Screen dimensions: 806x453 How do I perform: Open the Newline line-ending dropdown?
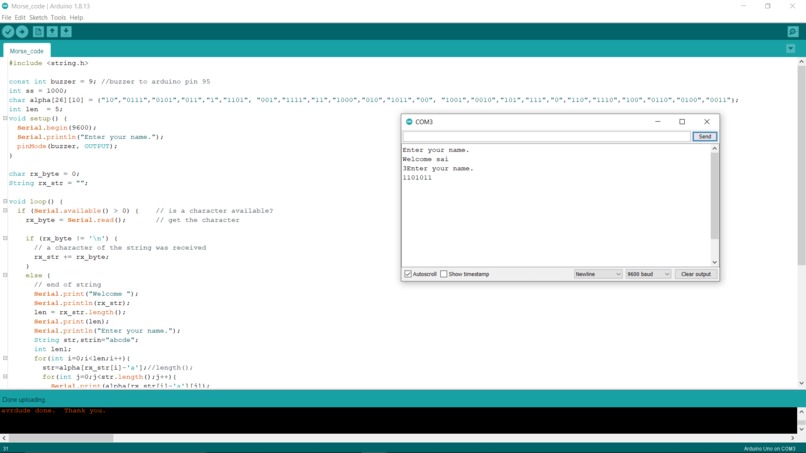pyautogui.click(x=598, y=274)
